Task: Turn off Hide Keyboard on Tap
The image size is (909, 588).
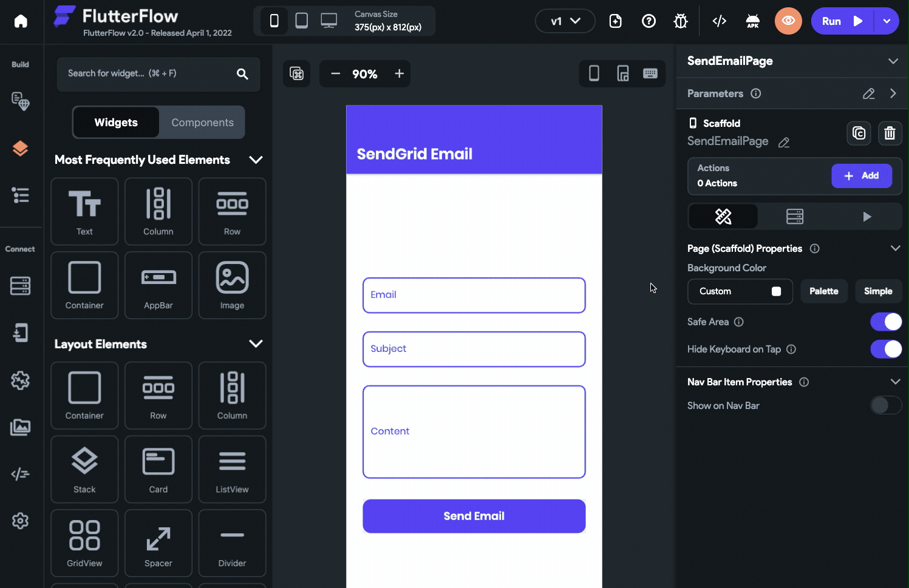Action: 886,349
